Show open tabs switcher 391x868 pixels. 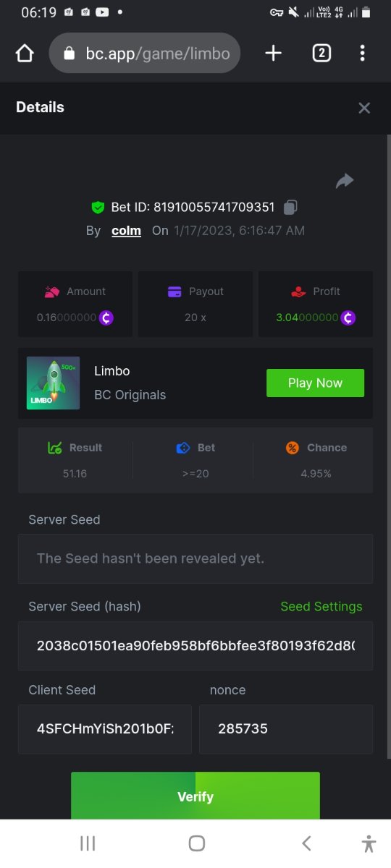[321, 53]
